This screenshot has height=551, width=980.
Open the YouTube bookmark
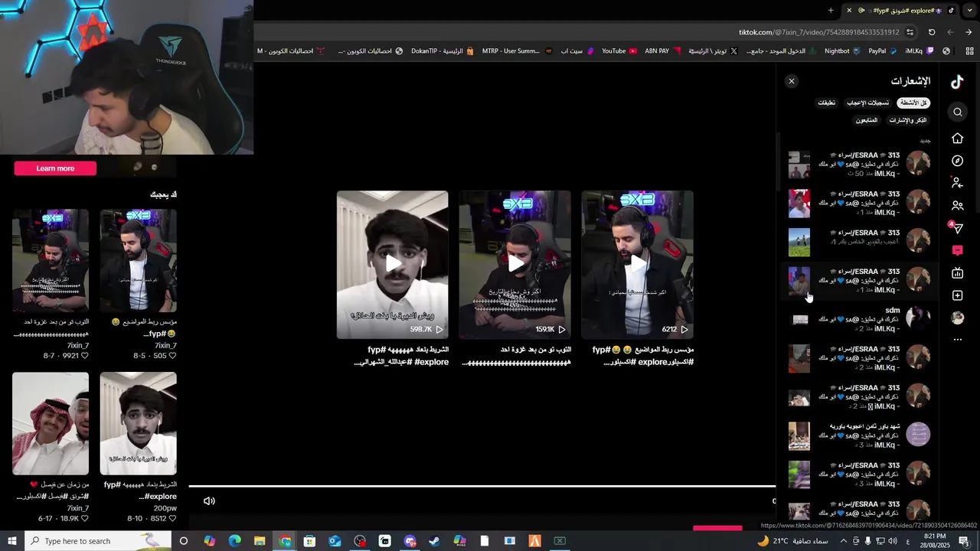click(x=619, y=51)
